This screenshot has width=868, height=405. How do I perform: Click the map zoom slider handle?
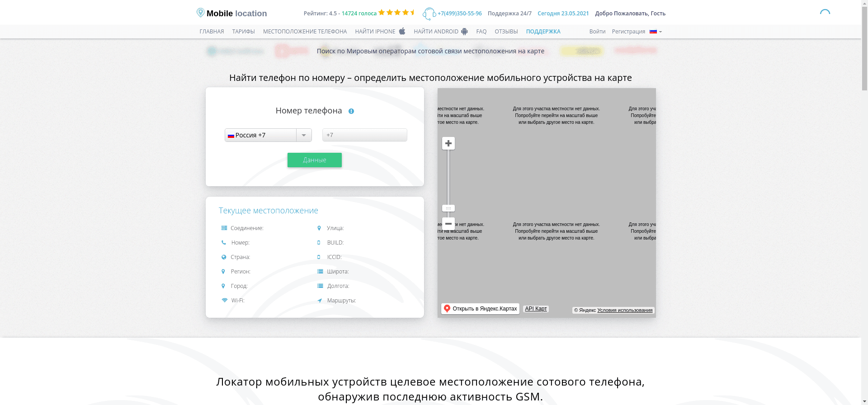tap(448, 208)
